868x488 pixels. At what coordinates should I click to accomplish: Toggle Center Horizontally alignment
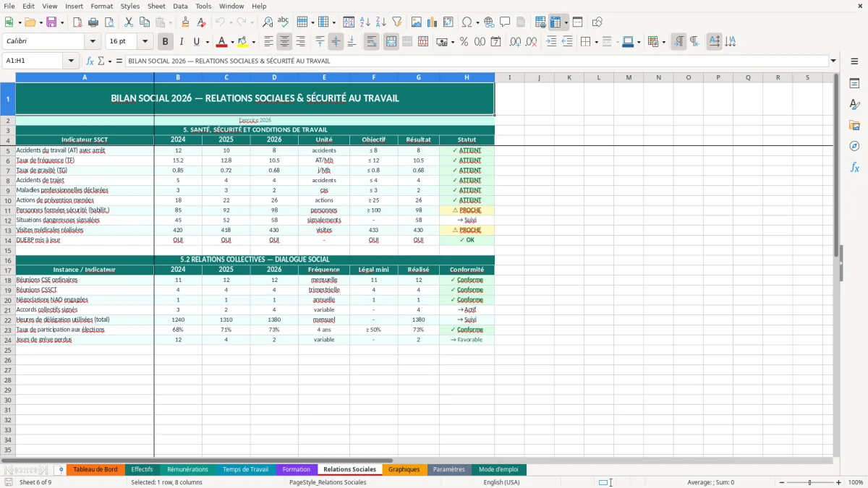(284, 42)
